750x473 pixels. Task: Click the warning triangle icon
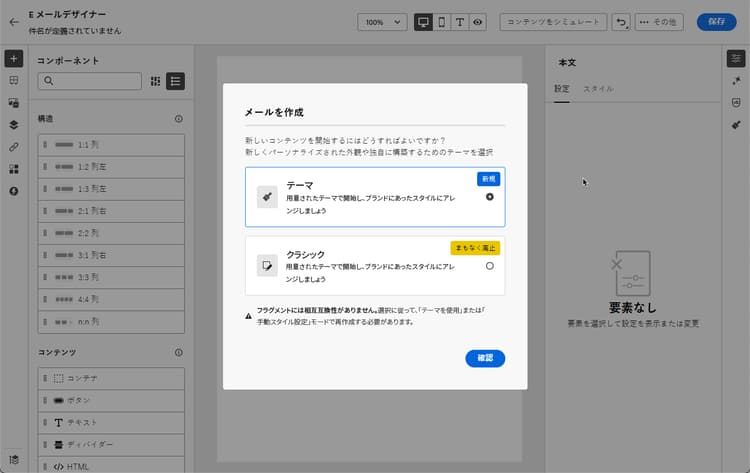pyautogui.click(x=248, y=316)
